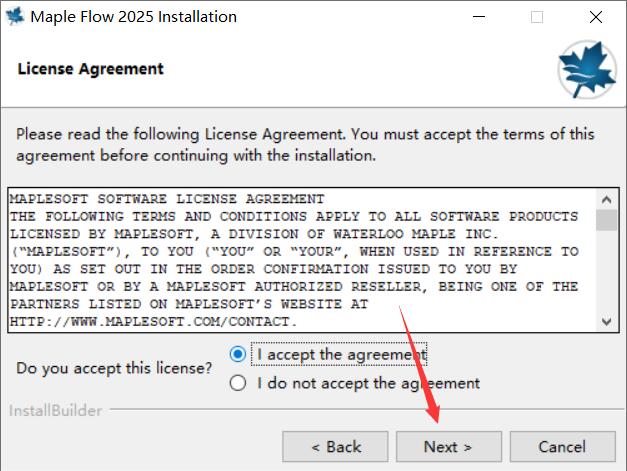Select "I accept the agreement" option
The height and width of the screenshot is (471, 627).
[237, 354]
